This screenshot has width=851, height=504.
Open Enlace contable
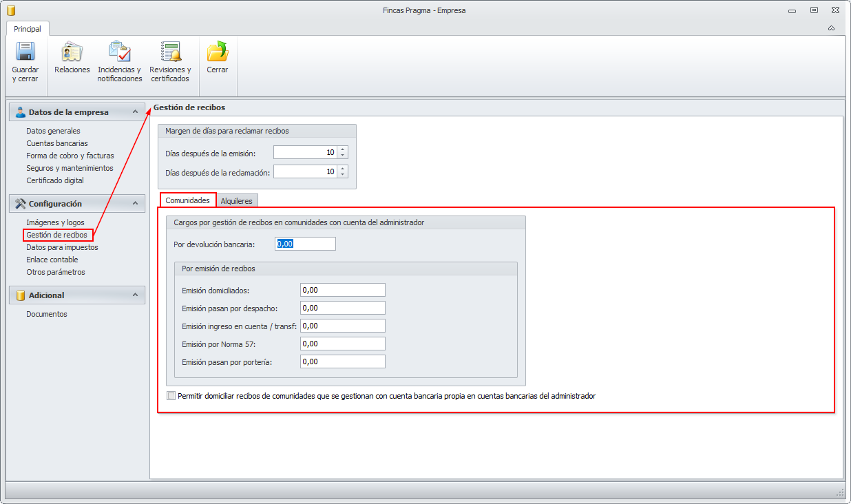[x=52, y=260]
